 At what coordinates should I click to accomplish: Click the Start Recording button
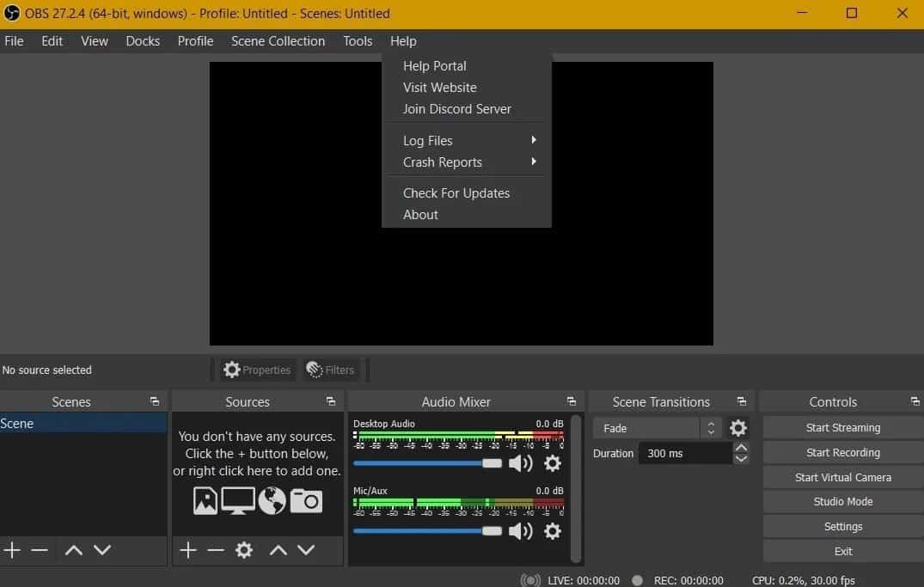coord(841,452)
